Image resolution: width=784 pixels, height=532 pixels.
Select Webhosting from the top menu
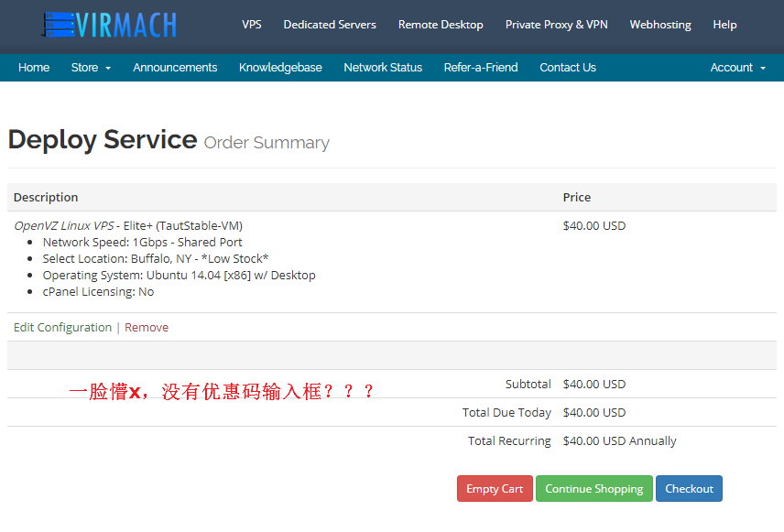(x=660, y=25)
